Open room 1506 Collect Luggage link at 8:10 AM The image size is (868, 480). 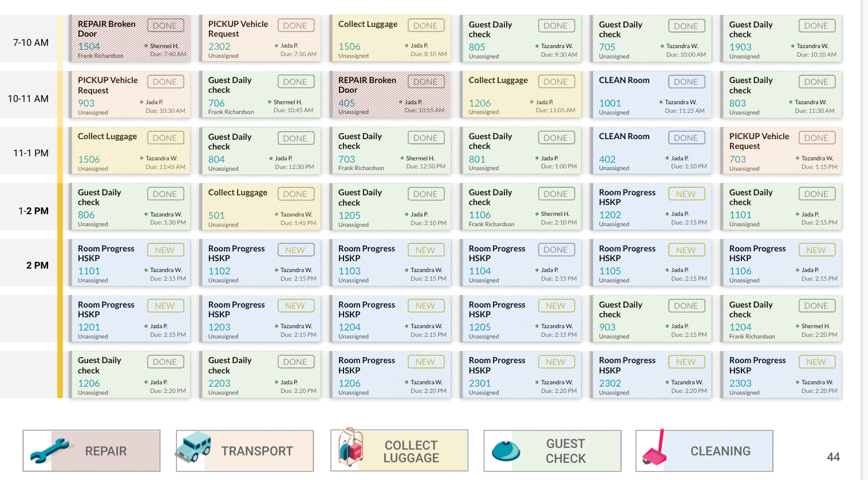pyautogui.click(x=349, y=46)
